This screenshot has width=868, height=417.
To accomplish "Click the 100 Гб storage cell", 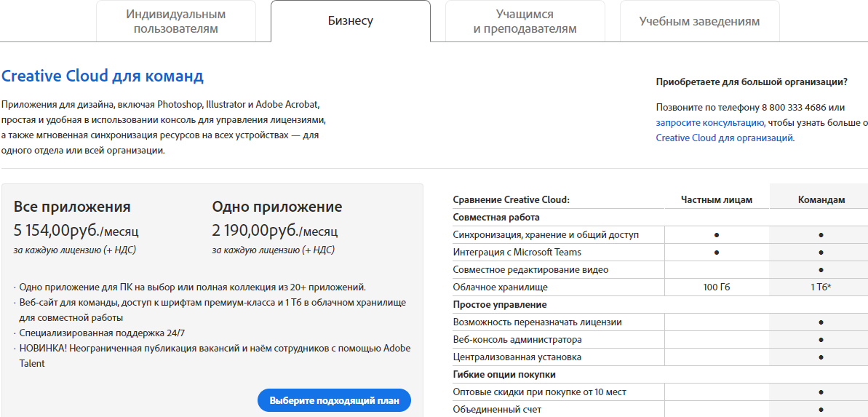I will [x=717, y=287].
